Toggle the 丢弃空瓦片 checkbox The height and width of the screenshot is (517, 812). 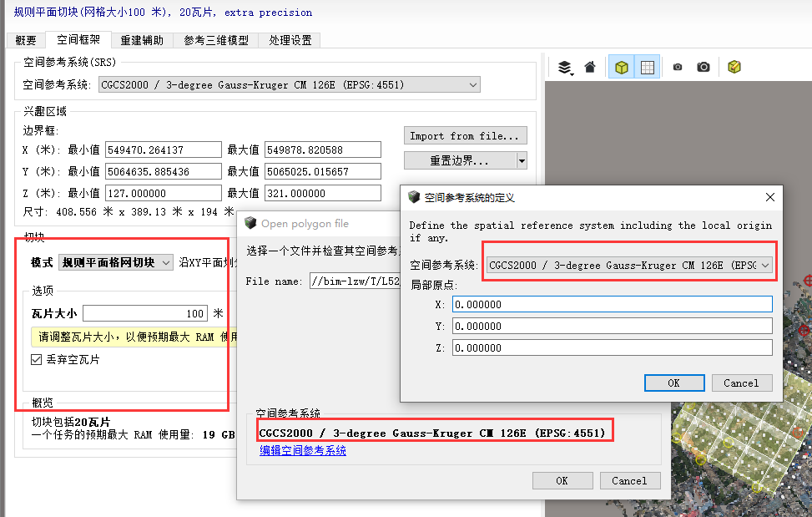37,360
